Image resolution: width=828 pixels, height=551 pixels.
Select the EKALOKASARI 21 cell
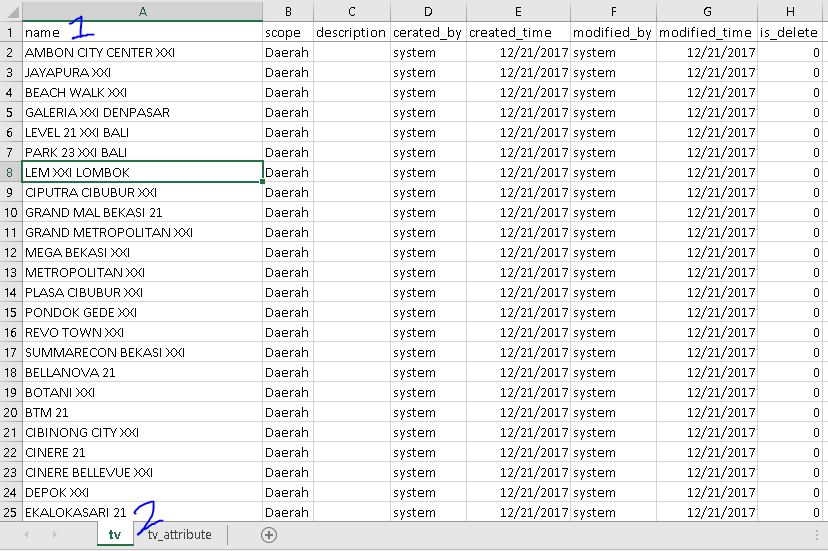point(142,512)
